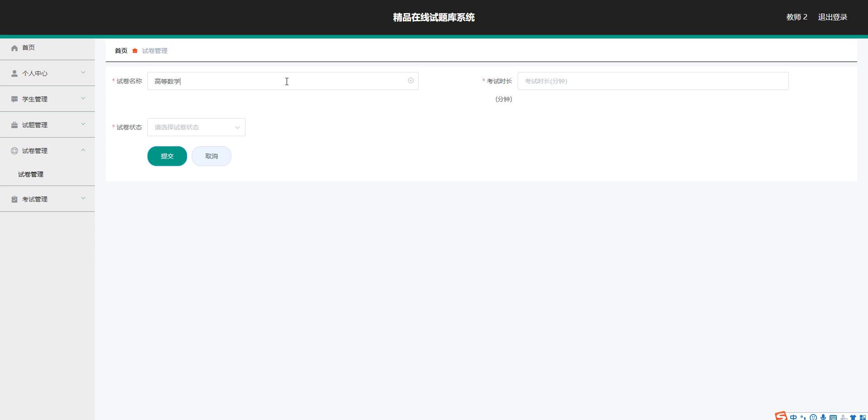Collapse the 试卷管理 menu section chevron
This screenshot has width=868, height=420.
tap(83, 150)
